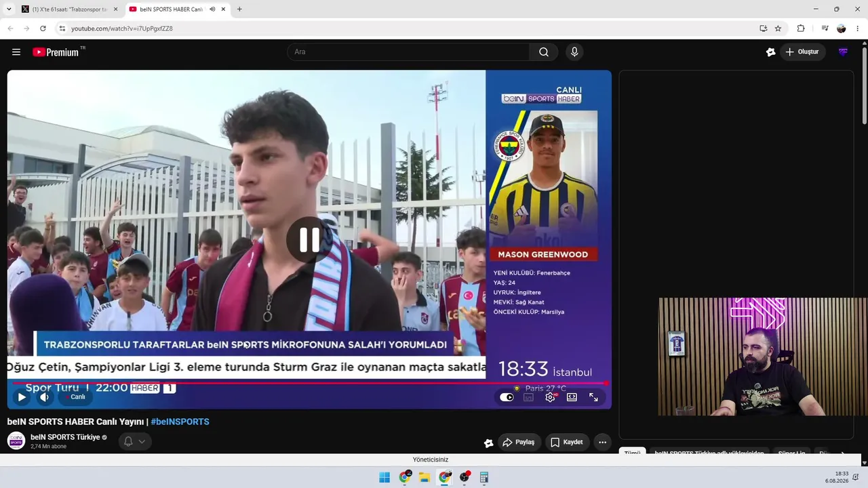Bookmark this page with star icon
This screenshot has width=868, height=488.
coord(778,28)
